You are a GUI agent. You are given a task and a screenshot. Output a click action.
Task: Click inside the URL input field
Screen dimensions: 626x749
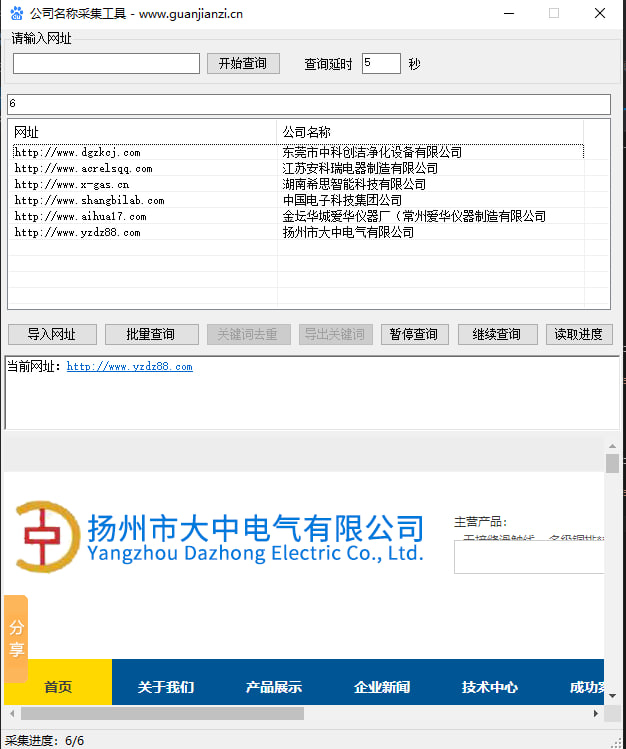click(106, 64)
